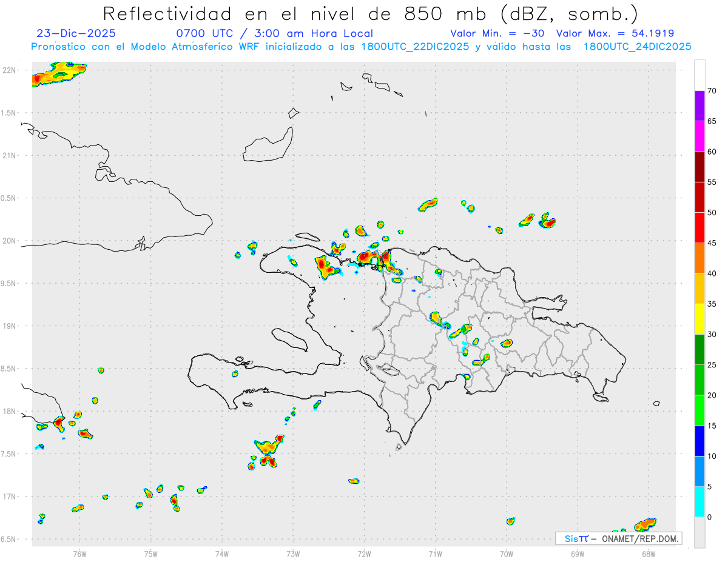Click the longitude label '74W'
This screenshot has height=562, width=728.
(x=222, y=554)
